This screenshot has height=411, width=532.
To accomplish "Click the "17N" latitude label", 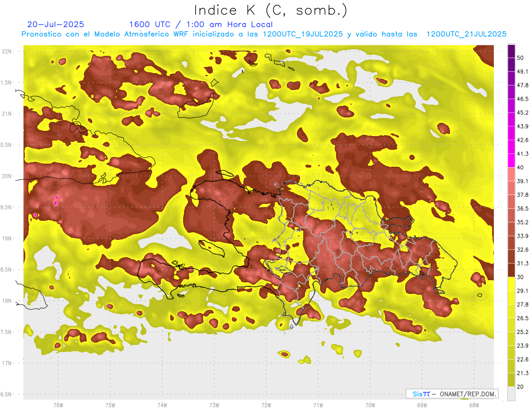I will tap(8, 363).
